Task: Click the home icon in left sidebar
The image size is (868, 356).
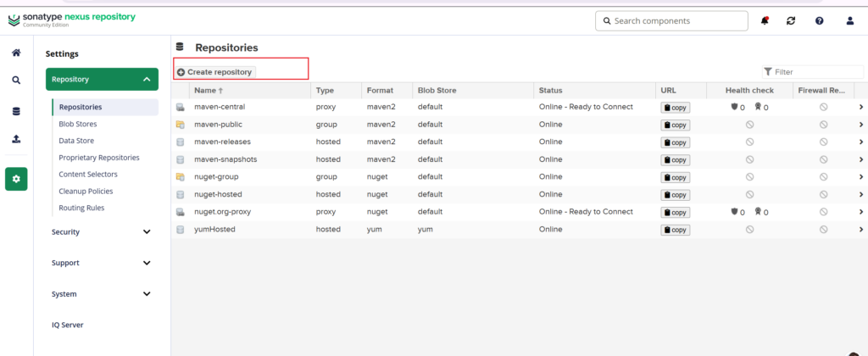Action: [x=16, y=53]
